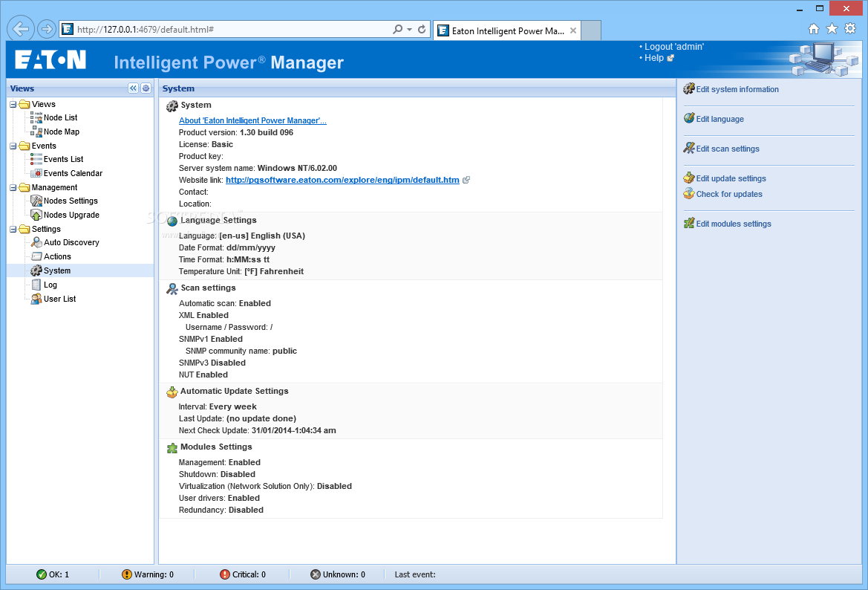Viewport: 868px width, 590px height.
Task: Click the Node List tree icon
Action: (x=36, y=117)
